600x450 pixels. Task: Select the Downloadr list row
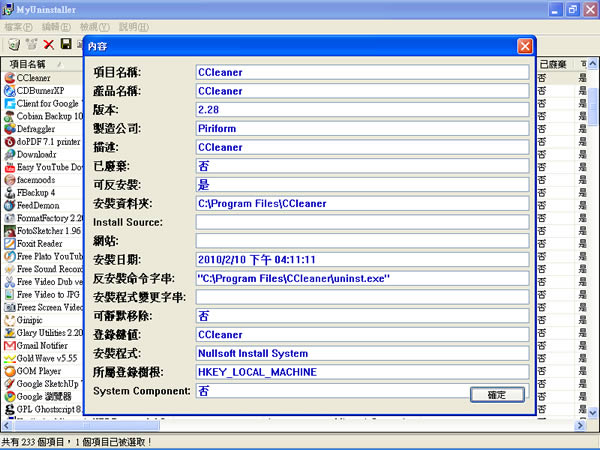[42, 155]
